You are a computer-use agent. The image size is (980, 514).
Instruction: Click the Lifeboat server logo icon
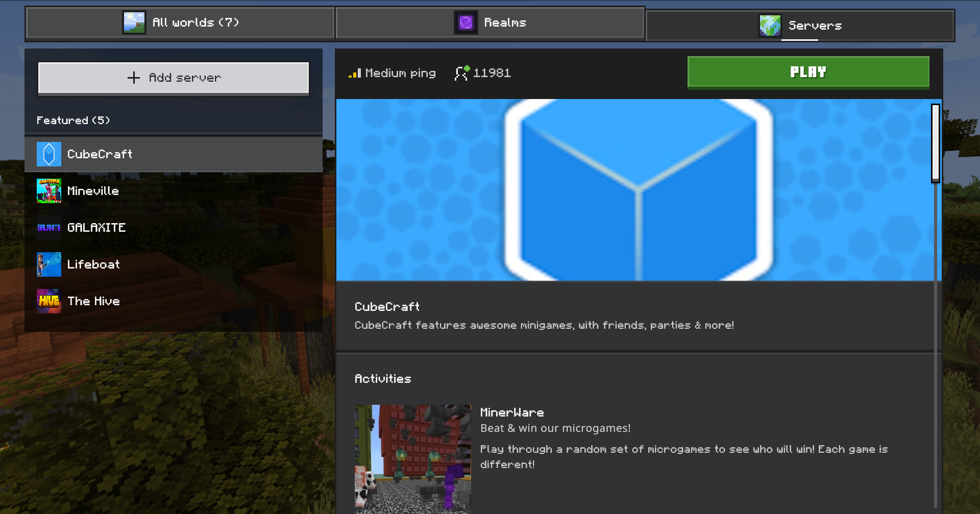[49, 264]
